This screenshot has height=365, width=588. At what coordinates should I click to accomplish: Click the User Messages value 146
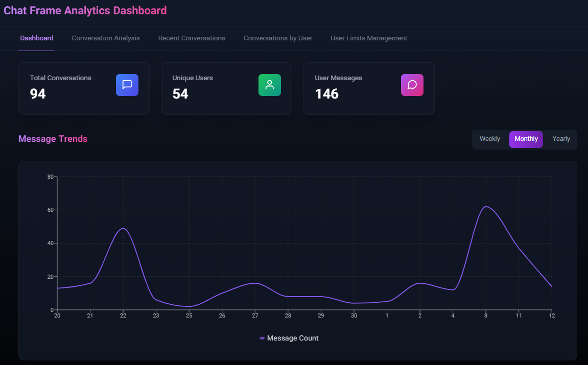coord(327,94)
